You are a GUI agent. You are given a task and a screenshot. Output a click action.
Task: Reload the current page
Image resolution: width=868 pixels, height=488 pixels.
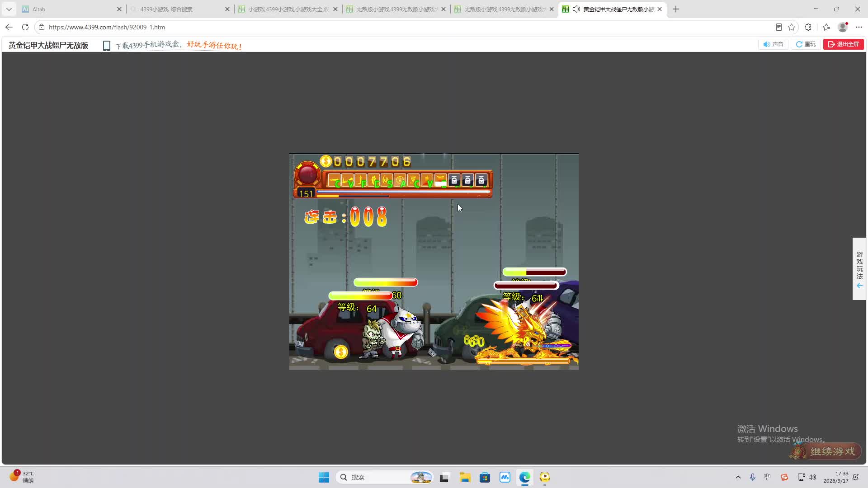[x=25, y=27]
